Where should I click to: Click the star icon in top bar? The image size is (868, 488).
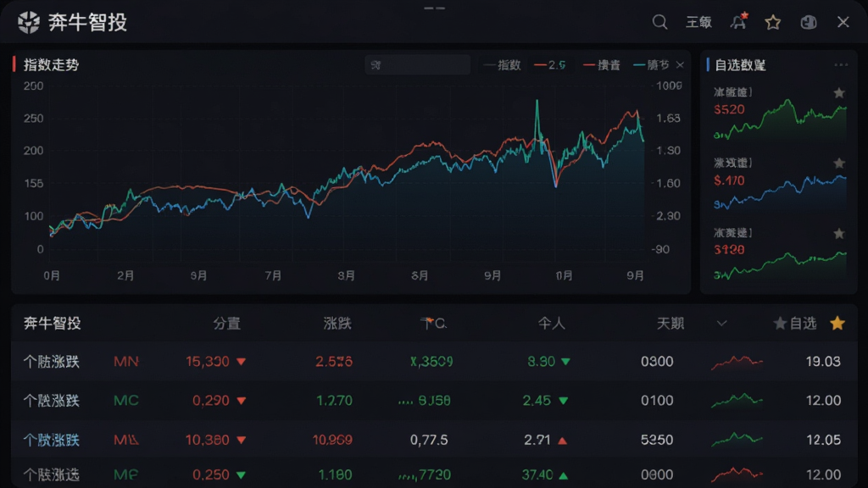(x=773, y=22)
